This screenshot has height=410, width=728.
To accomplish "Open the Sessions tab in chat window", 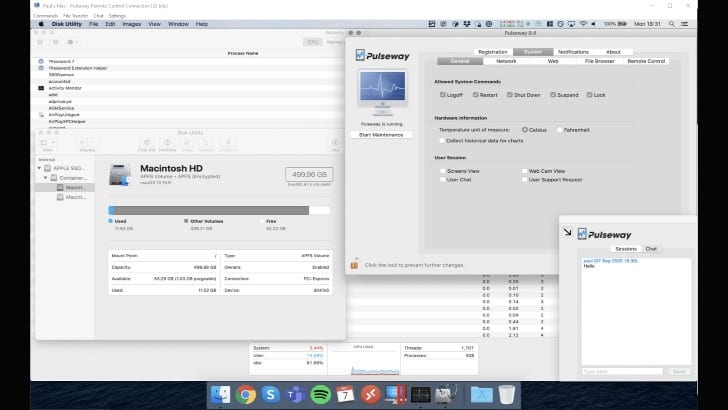I will [x=626, y=249].
